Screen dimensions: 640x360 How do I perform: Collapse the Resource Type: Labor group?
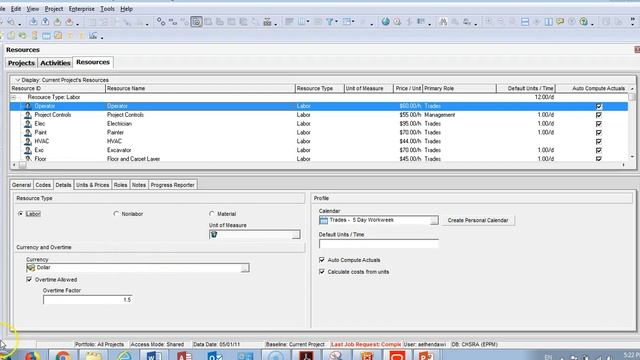(x=13, y=97)
